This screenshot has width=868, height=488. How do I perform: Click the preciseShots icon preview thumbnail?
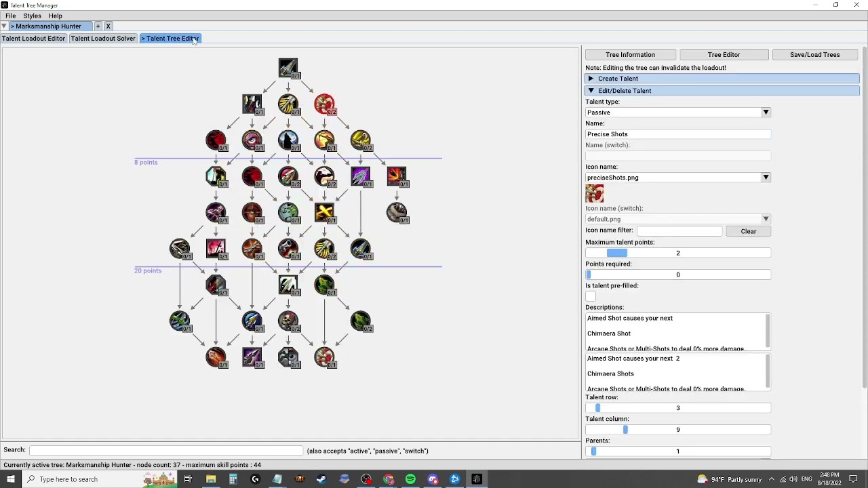(595, 194)
